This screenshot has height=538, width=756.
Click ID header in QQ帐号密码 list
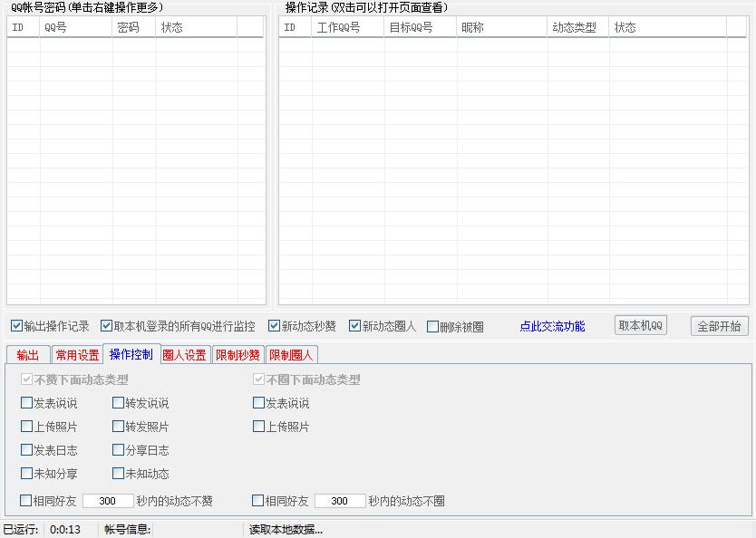24,27
